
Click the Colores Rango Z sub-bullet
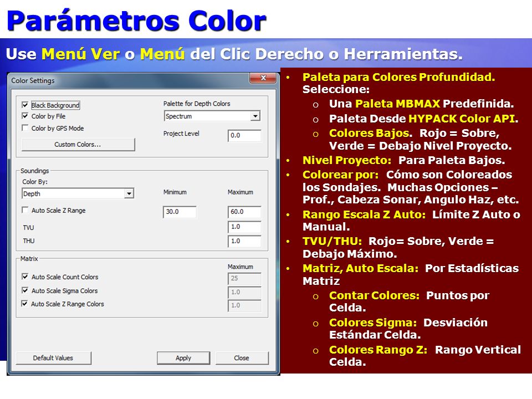click(x=378, y=350)
